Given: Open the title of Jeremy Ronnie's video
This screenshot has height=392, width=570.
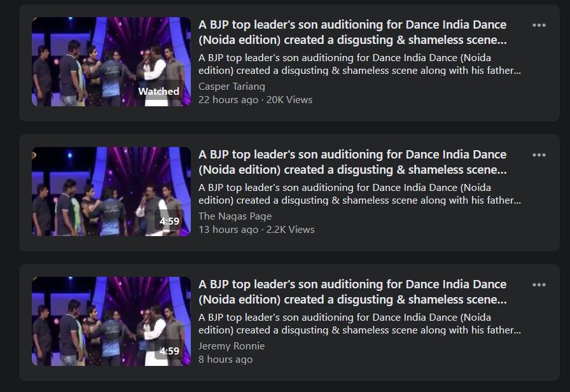Looking at the screenshot, I should (x=352, y=292).
